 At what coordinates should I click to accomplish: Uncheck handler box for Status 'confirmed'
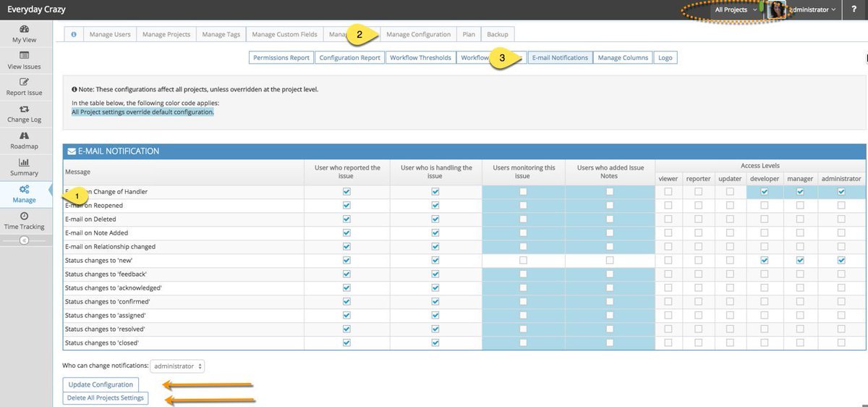point(435,302)
